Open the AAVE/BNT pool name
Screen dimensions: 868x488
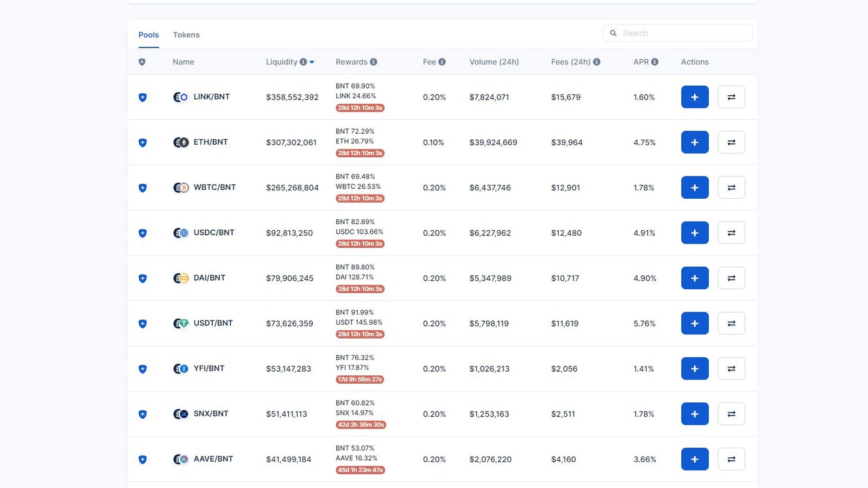click(x=213, y=458)
